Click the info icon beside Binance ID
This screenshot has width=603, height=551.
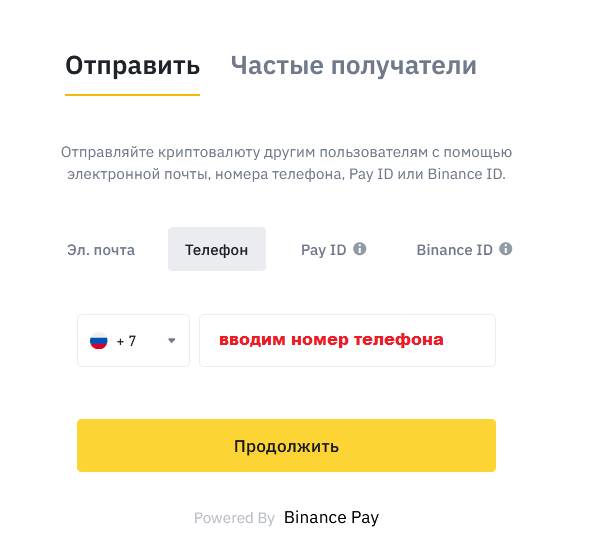[x=506, y=249]
